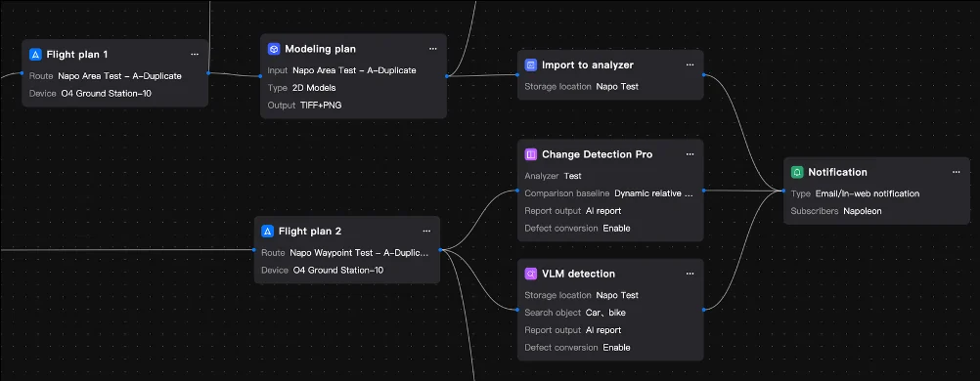Click VLM detection storage location Napo Test
The width and height of the screenshot is (980, 381).
coord(617,295)
